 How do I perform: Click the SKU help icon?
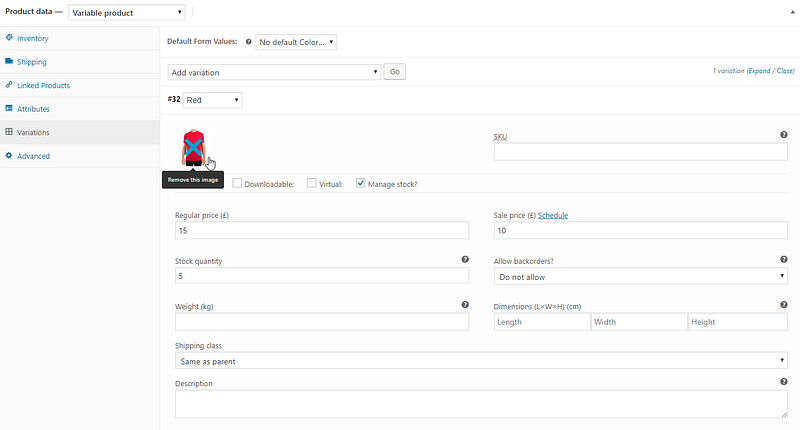784,135
